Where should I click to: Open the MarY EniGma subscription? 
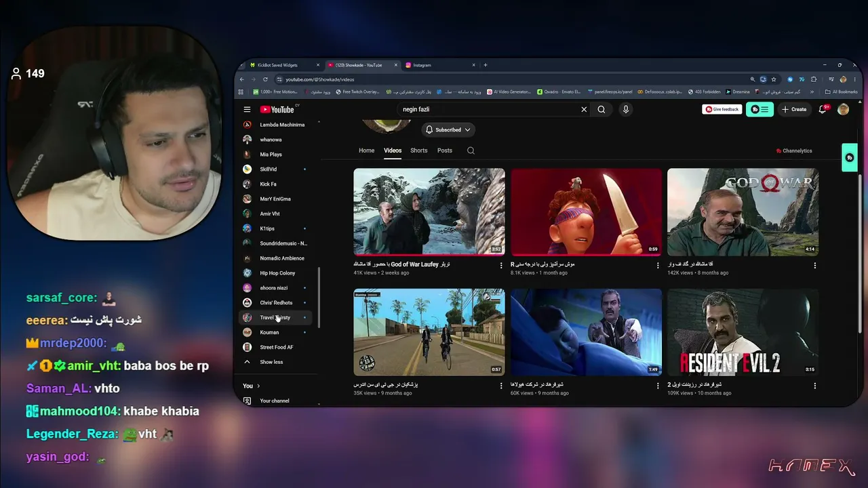(x=275, y=199)
